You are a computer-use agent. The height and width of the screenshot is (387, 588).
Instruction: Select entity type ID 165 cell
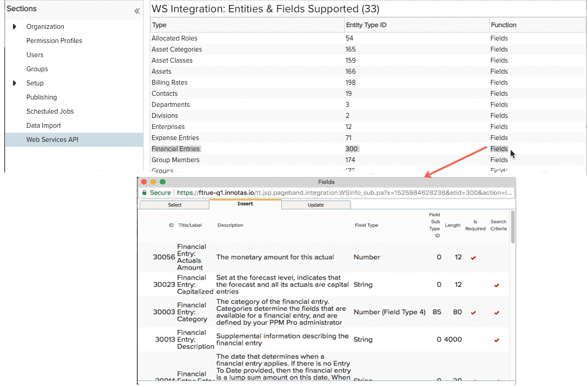[x=350, y=49]
